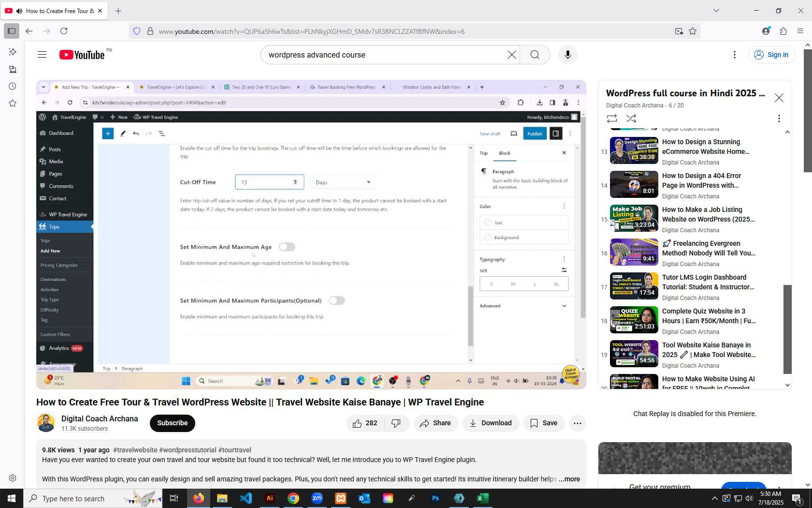Start voice search with the microphone

click(568, 55)
